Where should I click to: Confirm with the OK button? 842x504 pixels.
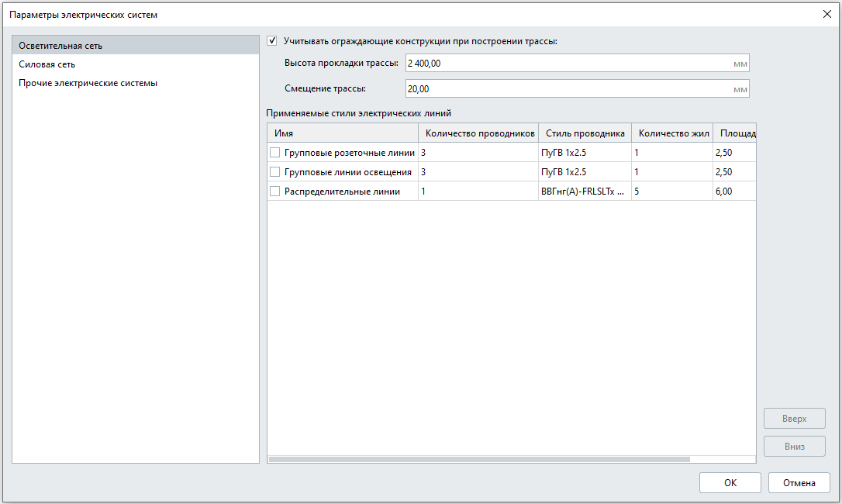[730, 482]
